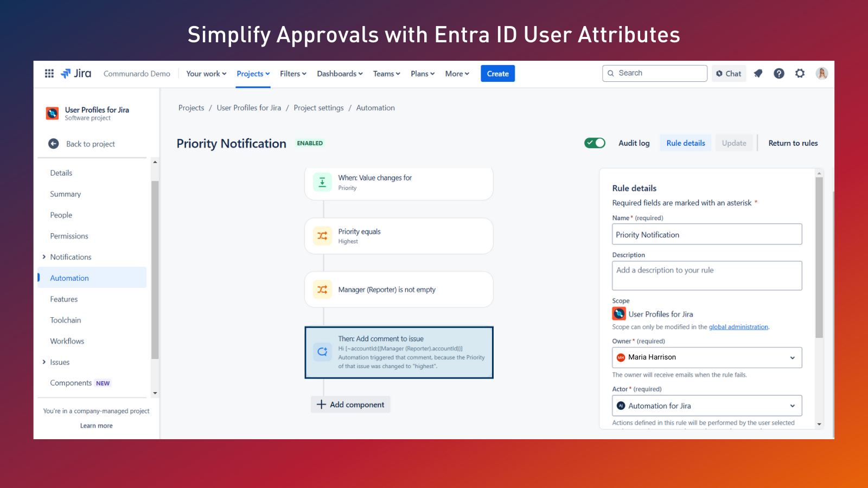The height and width of the screenshot is (488, 868).
Task: Click the Automation breadcrumb
Action: [x=375, y=108]
